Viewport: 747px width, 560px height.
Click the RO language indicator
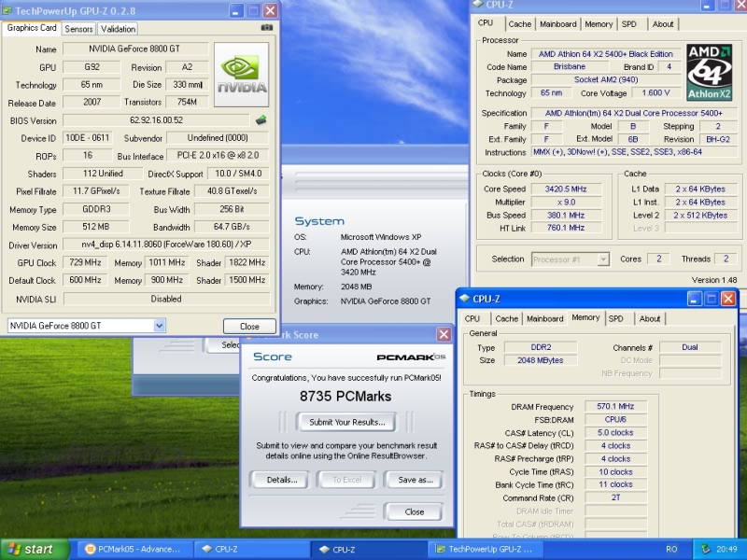[x=671, y=549]
